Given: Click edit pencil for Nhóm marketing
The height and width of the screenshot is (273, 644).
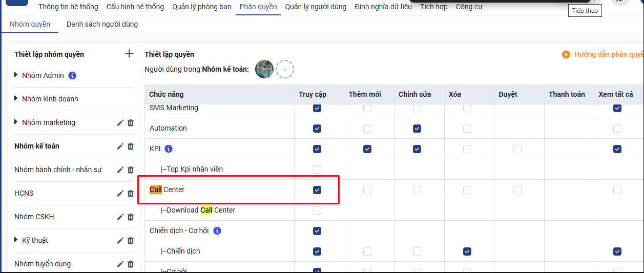Looking at the screenshot, I should (120, 122).
